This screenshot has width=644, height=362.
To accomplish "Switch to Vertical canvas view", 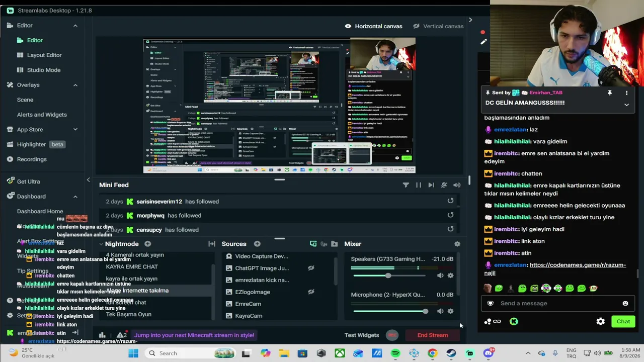I will click(438, 26).
